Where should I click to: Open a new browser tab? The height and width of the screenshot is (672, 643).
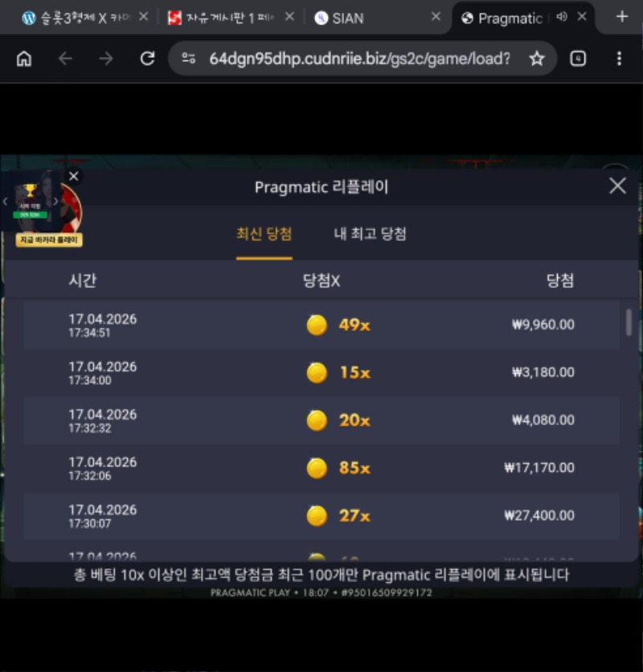[622, 17]
